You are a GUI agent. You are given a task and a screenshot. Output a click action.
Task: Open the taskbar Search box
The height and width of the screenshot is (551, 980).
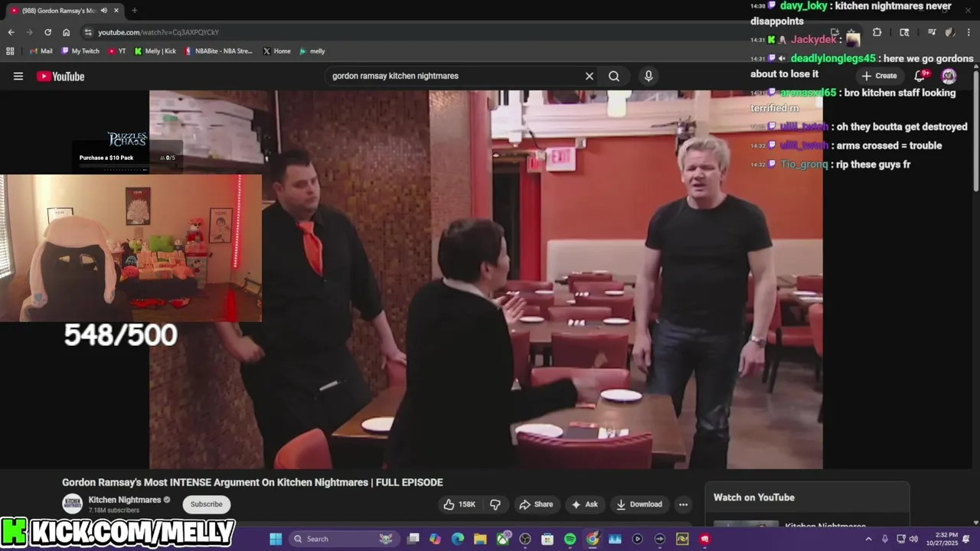point(345,539)
